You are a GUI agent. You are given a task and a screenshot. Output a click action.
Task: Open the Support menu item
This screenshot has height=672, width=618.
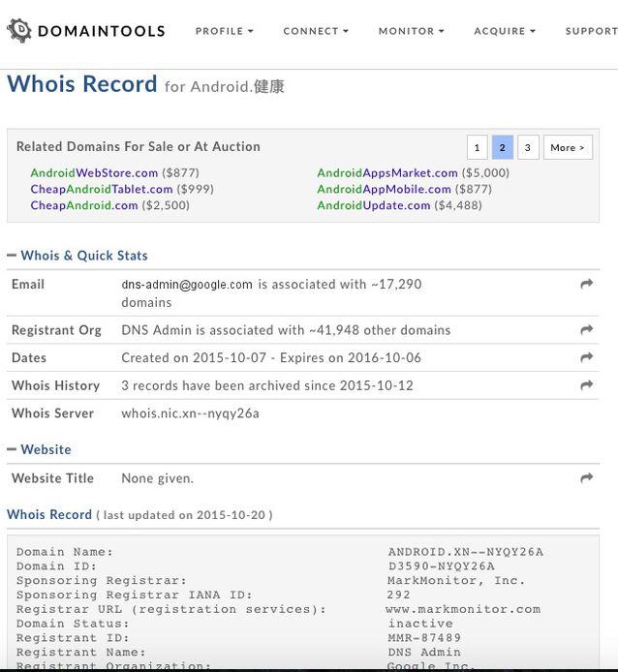coord(591,31)
